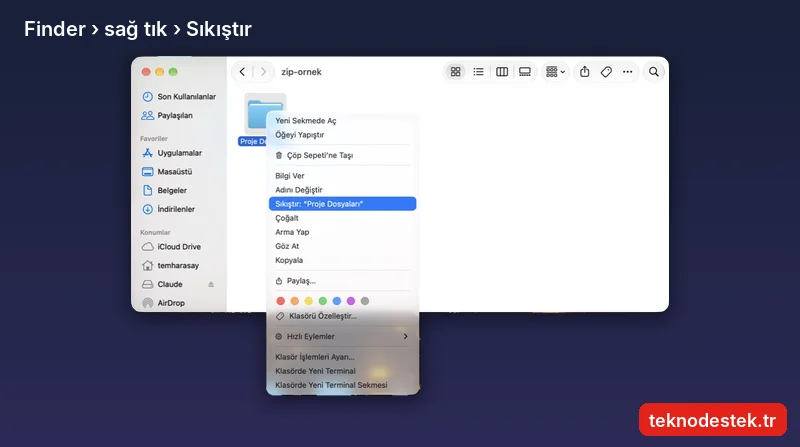Choose Göz At from context menu
Screen dimensions: 800x447
tap(342, 246)
